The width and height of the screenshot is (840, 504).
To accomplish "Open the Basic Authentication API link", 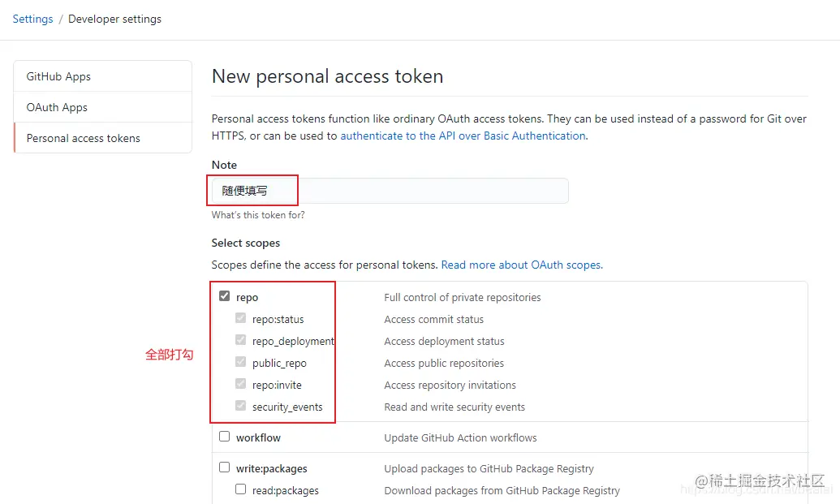I will point(463,136).
